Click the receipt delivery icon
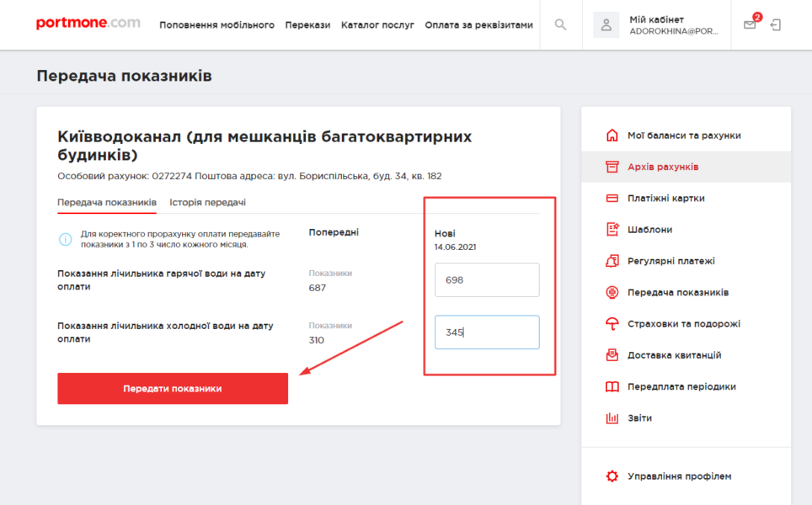812x505 pixels. tap(612, 355)
